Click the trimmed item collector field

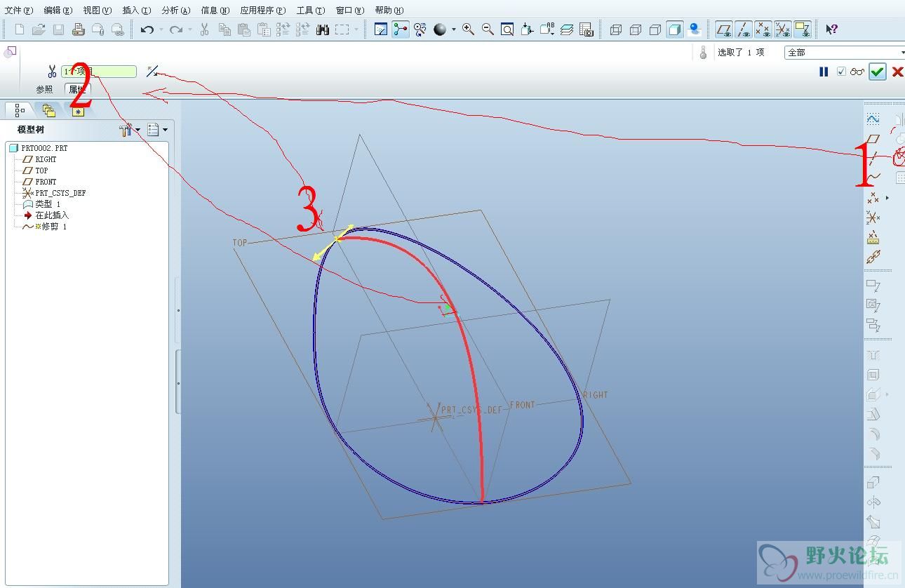(x=99, y=72)
